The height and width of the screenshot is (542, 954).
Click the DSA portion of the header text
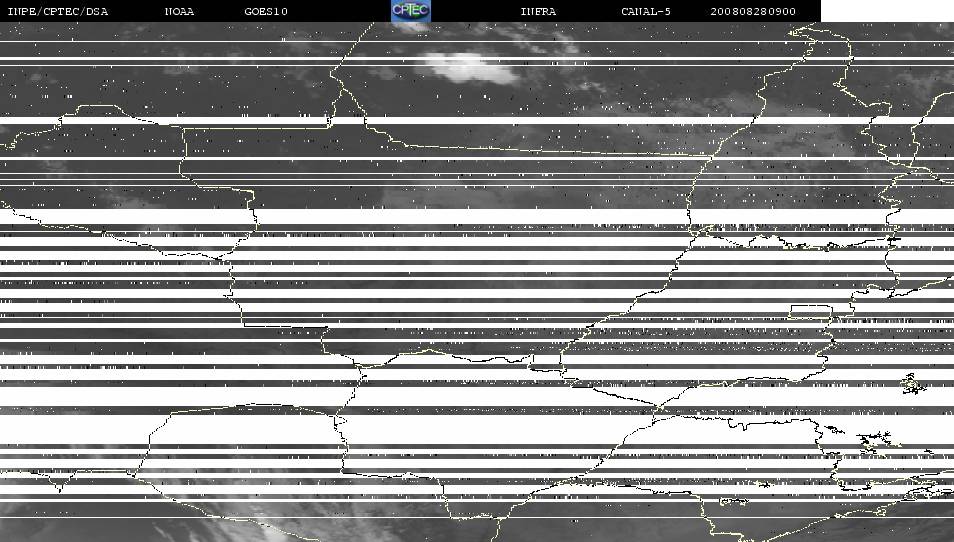point(96,11)
